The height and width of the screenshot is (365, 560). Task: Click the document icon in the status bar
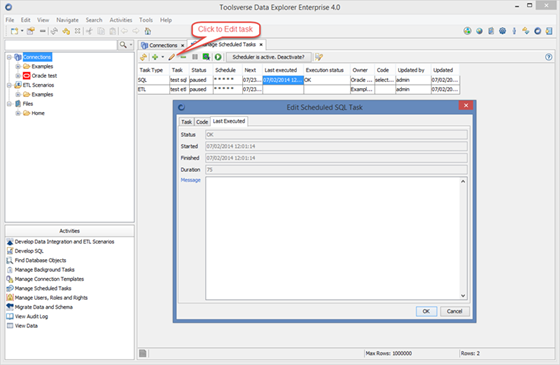point(143,354)
